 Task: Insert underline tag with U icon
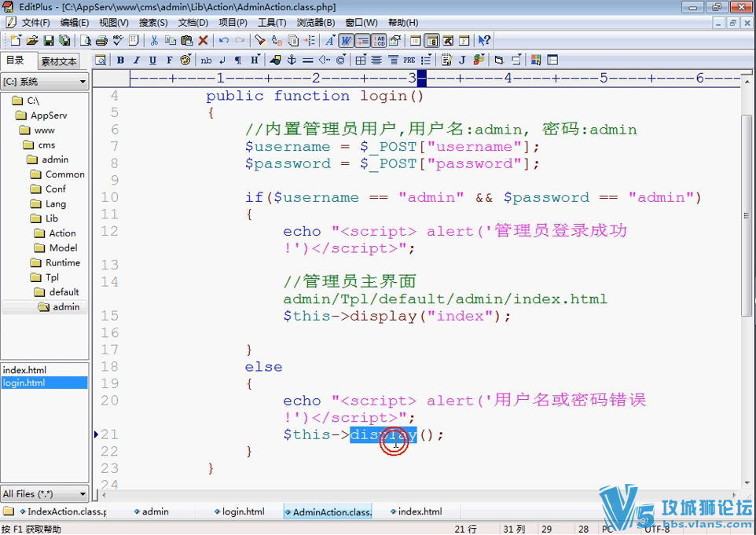click(152, 60)
